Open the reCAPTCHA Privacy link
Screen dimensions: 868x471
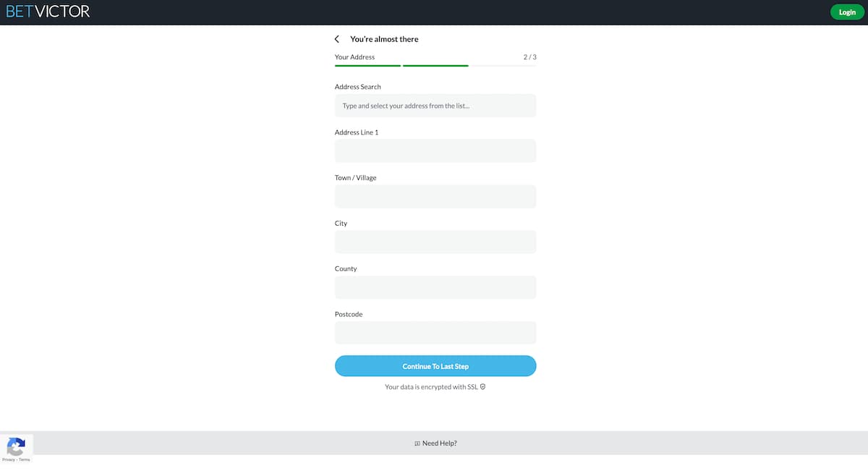point(8,460)
